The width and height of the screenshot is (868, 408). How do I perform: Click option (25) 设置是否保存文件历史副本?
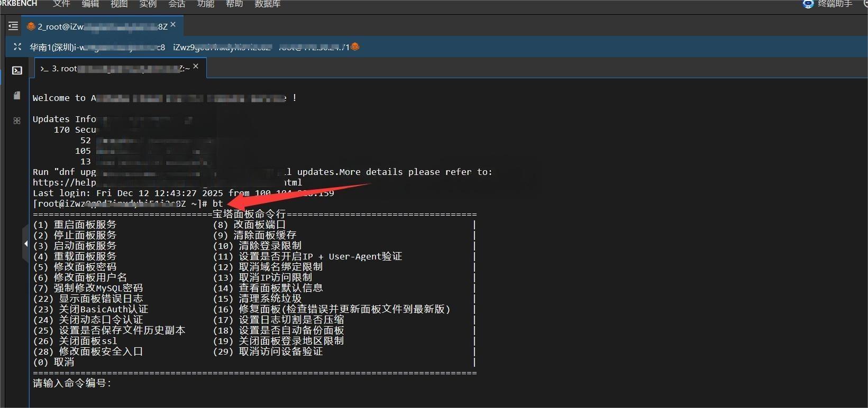pyautogui.click(x=109, y=330)
